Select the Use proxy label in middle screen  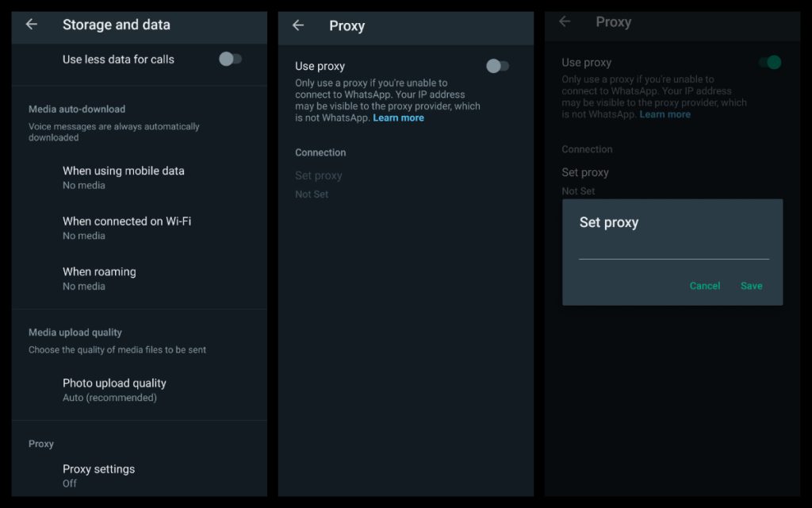pos(320,66)
